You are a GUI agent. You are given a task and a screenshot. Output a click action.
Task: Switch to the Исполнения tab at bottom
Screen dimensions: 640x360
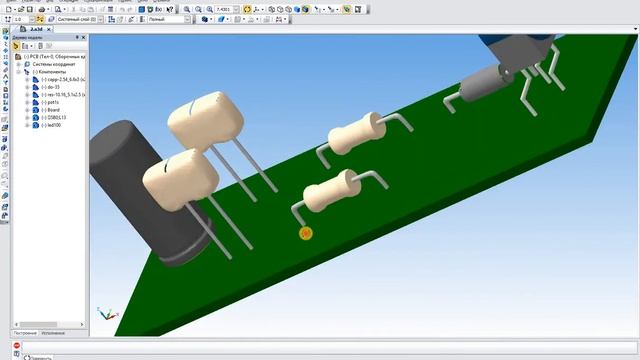[53, 333]
